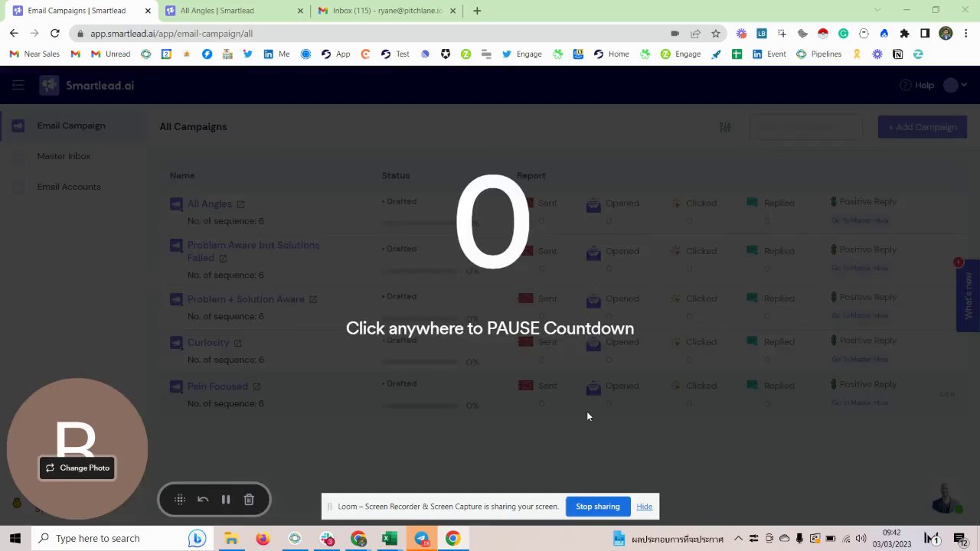Viewport: 980px width, 551px height.
Task: Click edit icon next to All Angles
Action: tap(240, 204)
